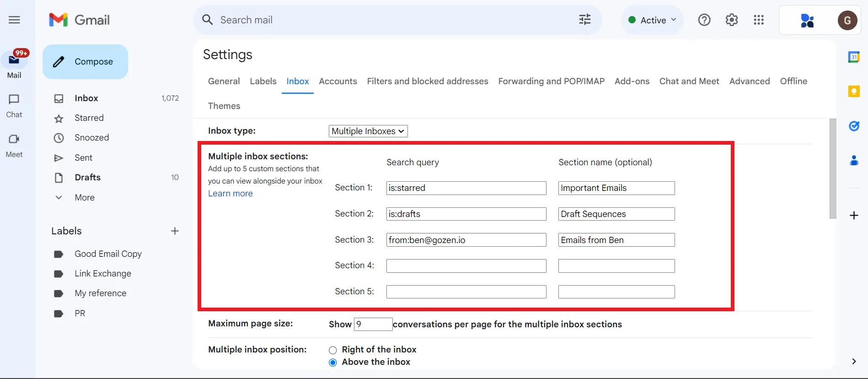Edit the Section 2 search query field
868x379 pixels.
click(x=466, y=214)
